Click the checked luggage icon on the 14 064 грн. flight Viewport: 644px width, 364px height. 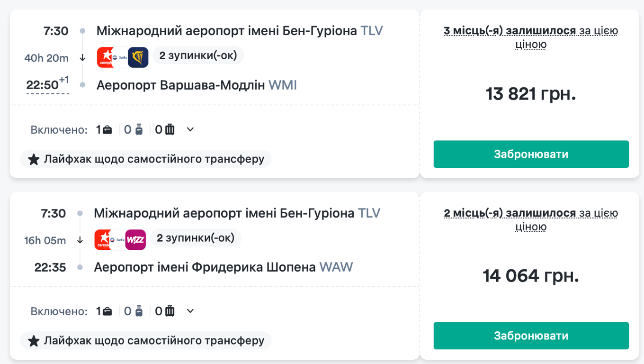click(170, 311)
